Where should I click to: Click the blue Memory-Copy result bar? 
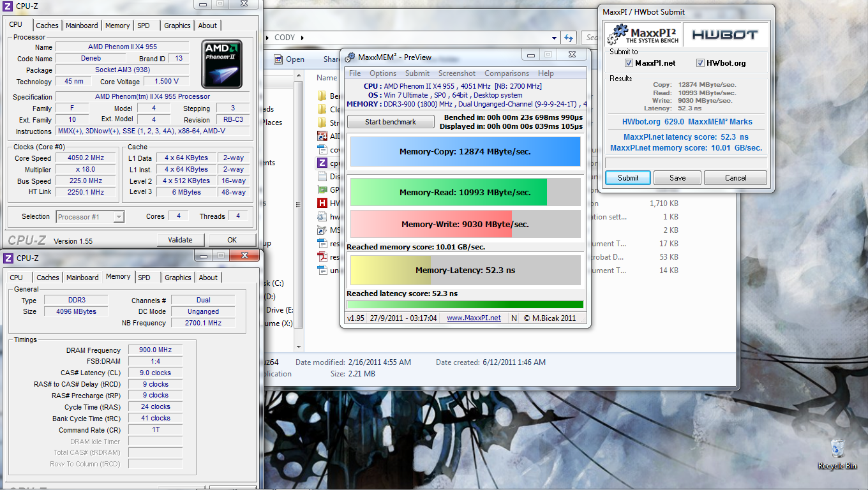click(x=465, y=152)
